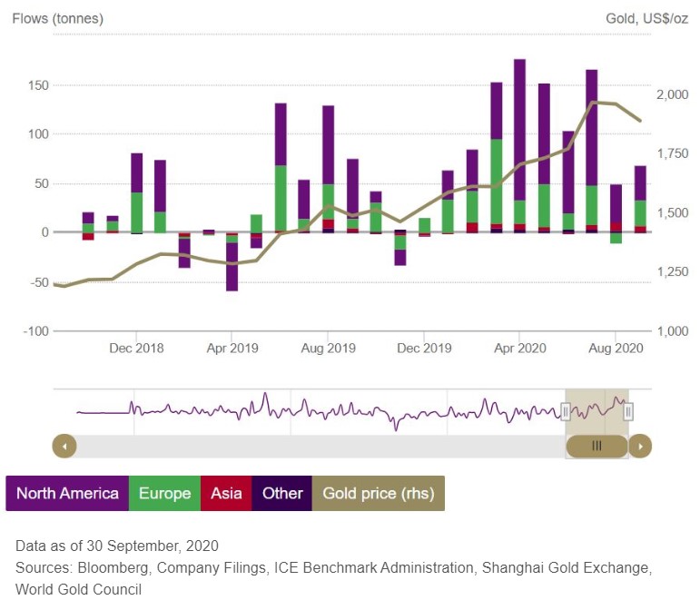
Task: Grab the right navigator range handle
Action: point(628,412)
